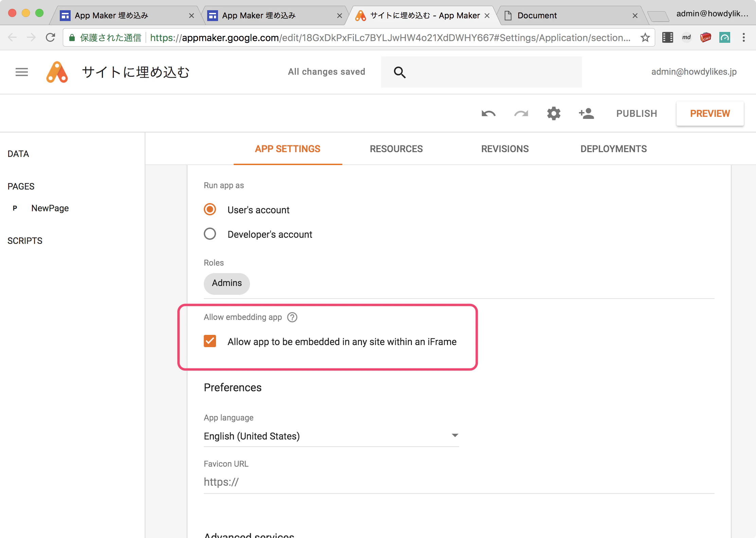
Task: Click the search magnifier icon
Action: 399,72
